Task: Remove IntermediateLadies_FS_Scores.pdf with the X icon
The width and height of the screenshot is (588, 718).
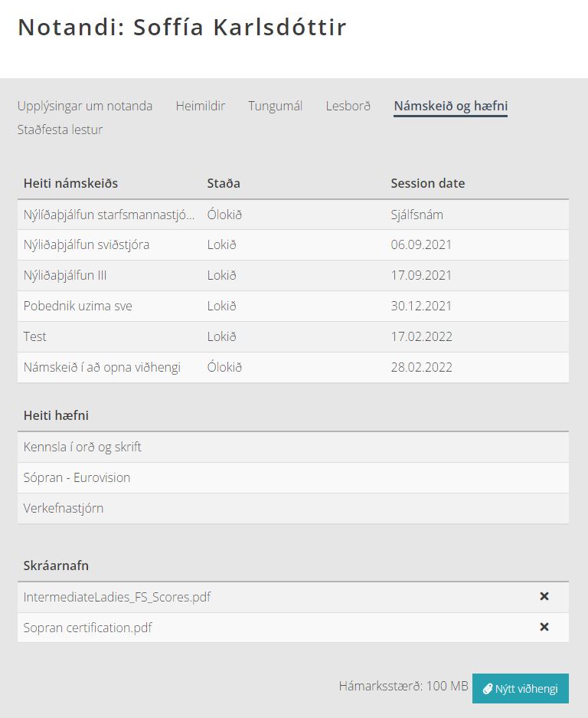Action: coord(544,596)
